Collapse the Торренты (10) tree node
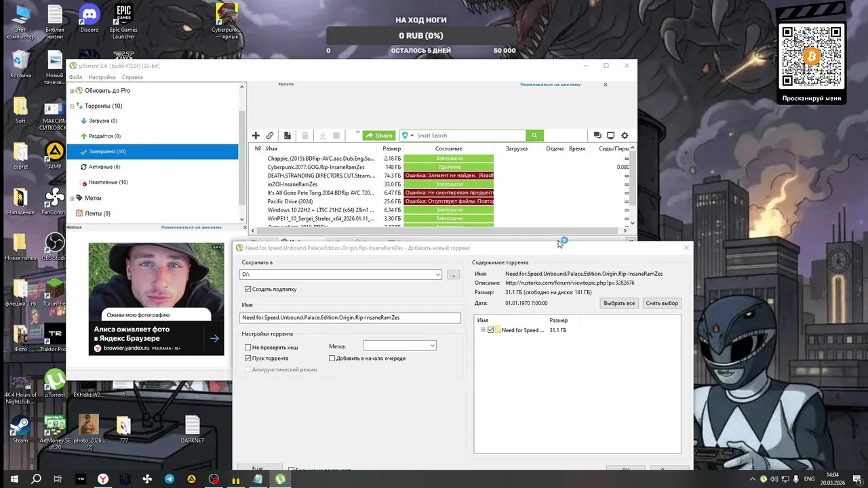Image resolution: width=868 pixels, height=488 pixels. (x=72, y=106)
